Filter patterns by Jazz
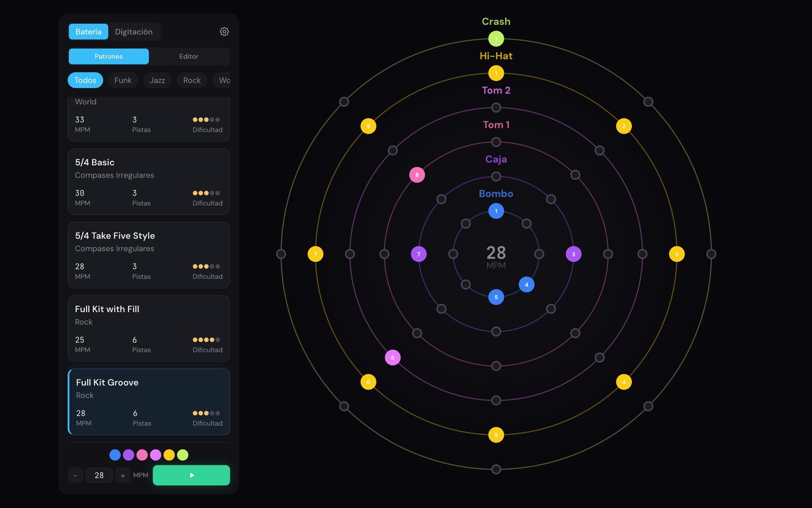This screenshot has width=812, height=508. [x=157, y=80]
